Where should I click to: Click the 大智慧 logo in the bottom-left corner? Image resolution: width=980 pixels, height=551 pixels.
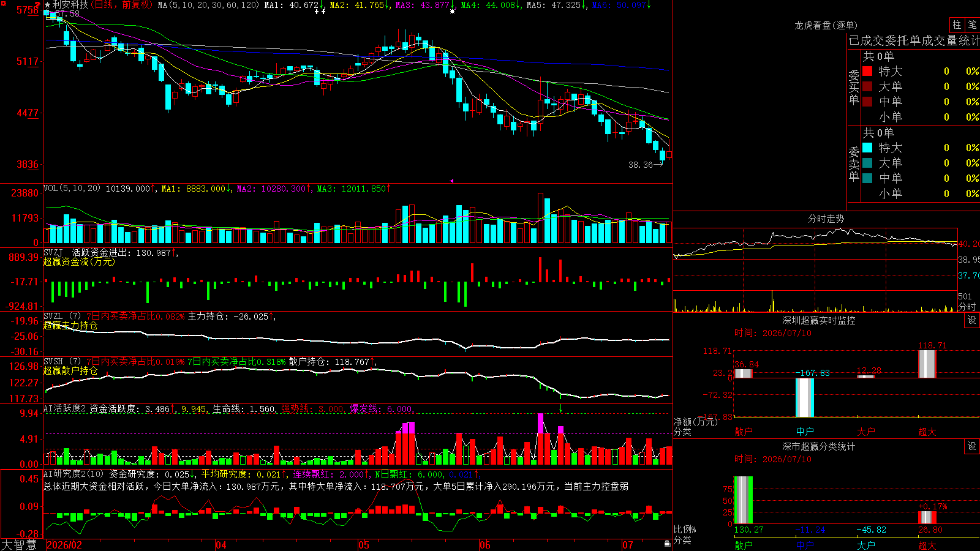tap(19, 545)
